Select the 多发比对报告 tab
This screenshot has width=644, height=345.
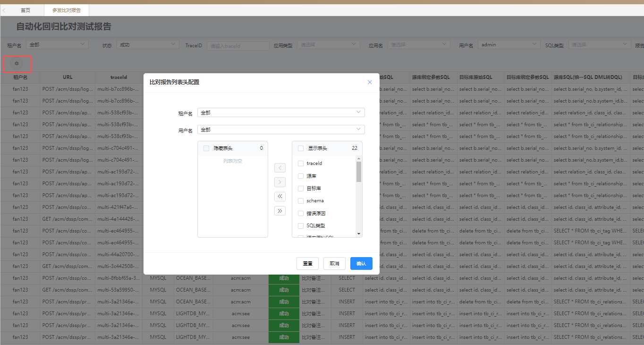(66, 9)
